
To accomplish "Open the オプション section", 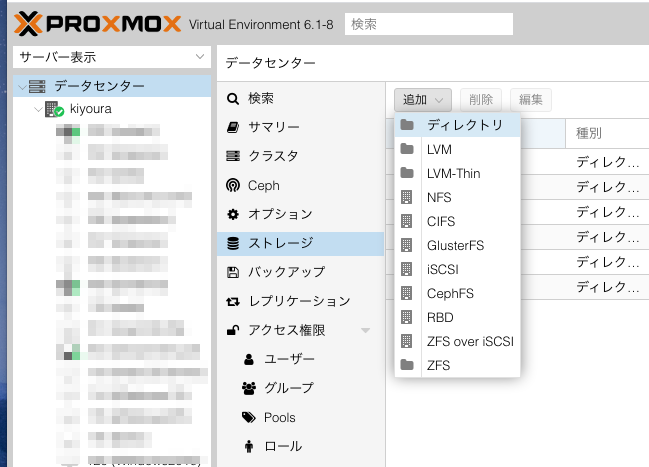I will coord(300,214).
